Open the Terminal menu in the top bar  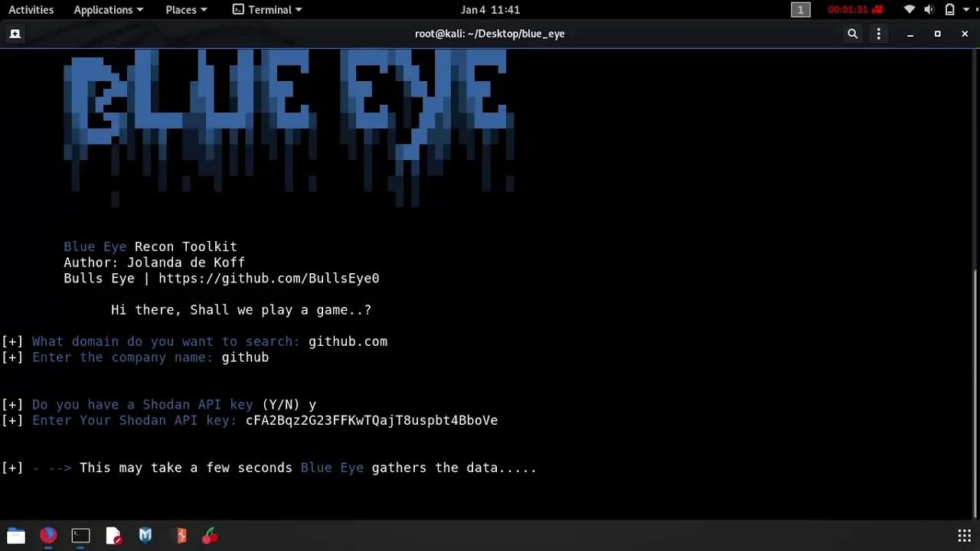pos(267,10)
